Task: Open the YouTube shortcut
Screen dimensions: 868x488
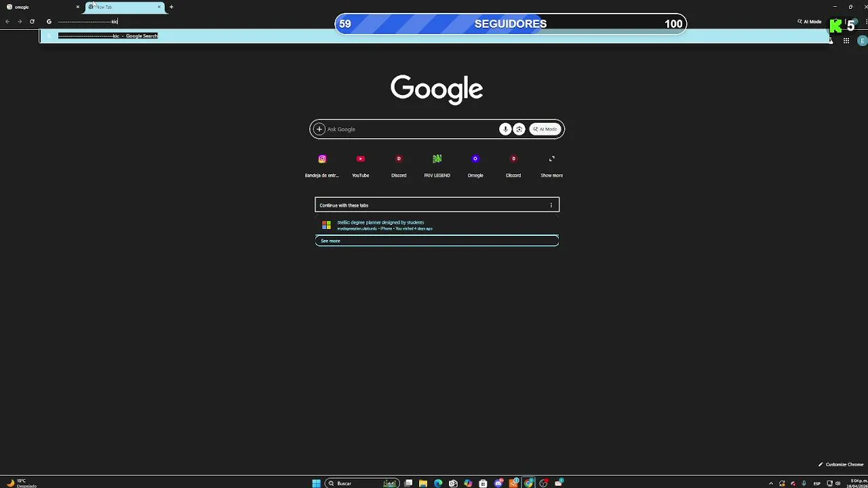Action: click(x=361, y=166)
